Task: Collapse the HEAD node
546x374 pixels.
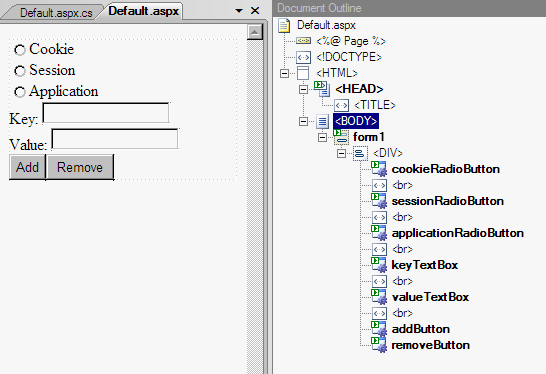Action: point(303,89)
